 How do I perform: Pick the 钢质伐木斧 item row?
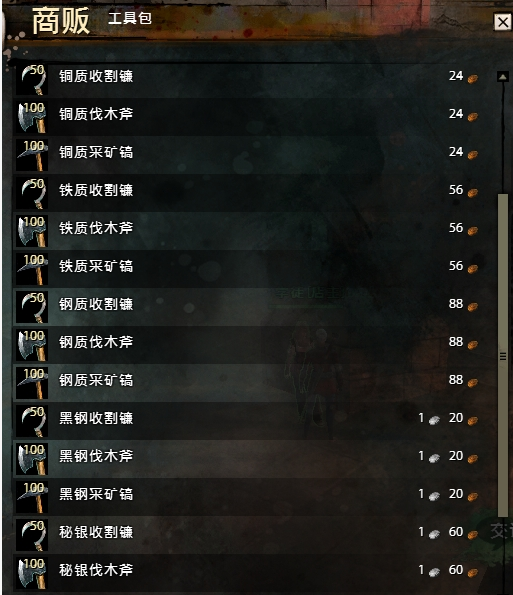pyautogui.click(x=248, y=345)
